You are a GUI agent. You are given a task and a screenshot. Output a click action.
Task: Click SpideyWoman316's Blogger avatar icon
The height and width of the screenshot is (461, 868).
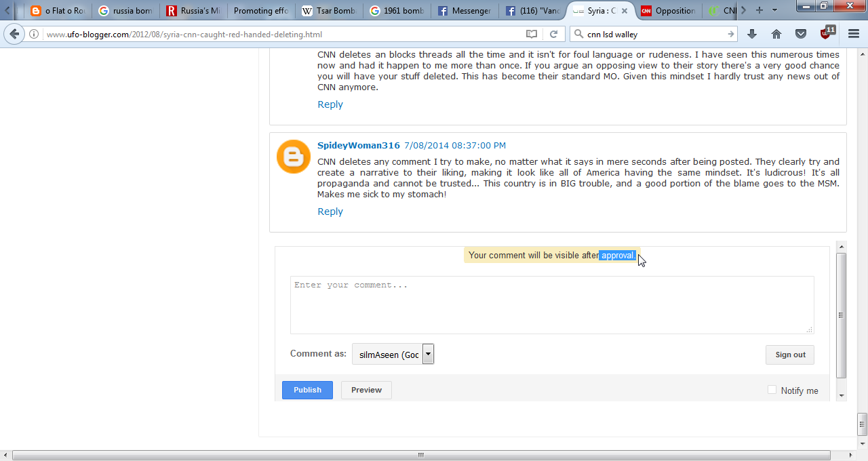(x=294, y=157)
